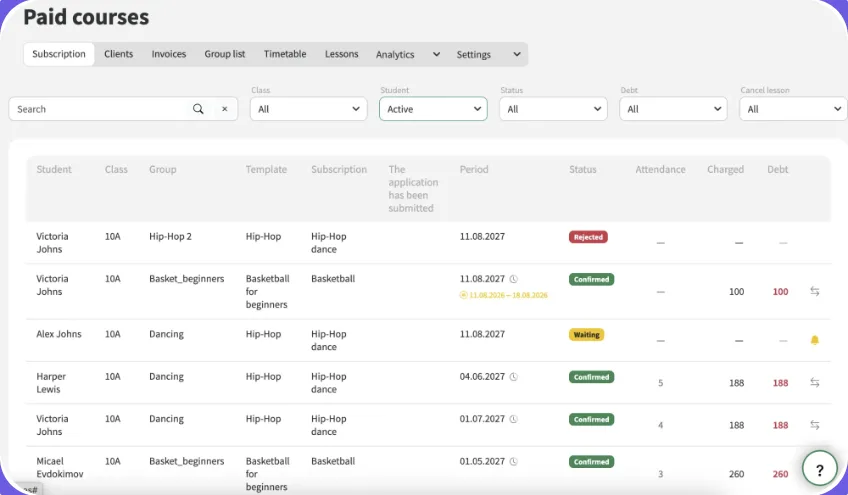Click Confirmed badge in Victoria Johns 01.07.2027 row
848x495 pixels.
coord(591,419)
